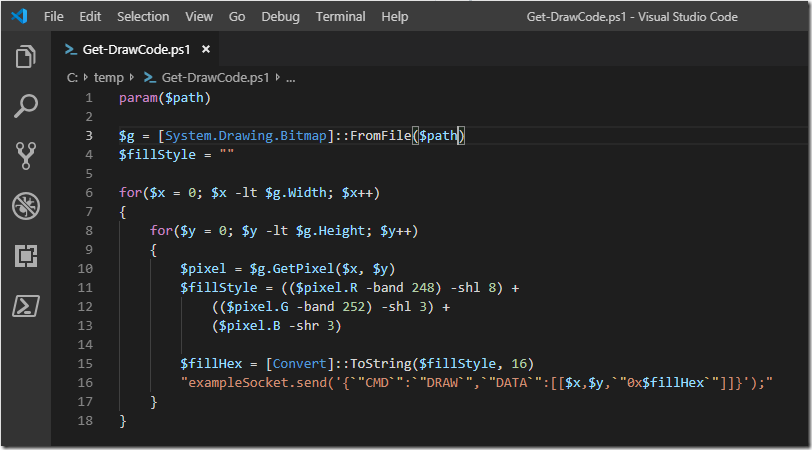This screenshot has height=450, width=812.
Task: Click '$g.Height' in the inner for loop
Action: [331, 231]
